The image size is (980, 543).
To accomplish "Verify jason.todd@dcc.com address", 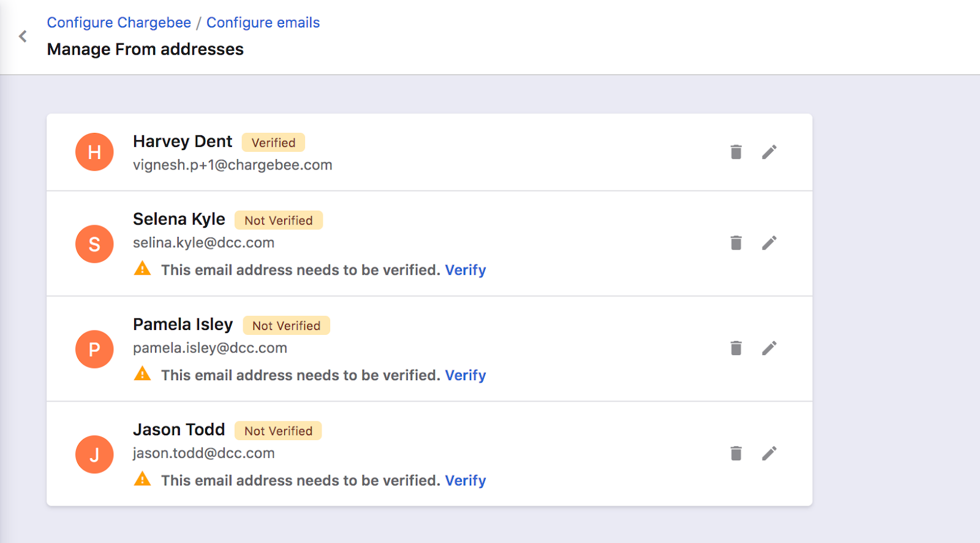I will pyautogui.click(x=465, y=481).
